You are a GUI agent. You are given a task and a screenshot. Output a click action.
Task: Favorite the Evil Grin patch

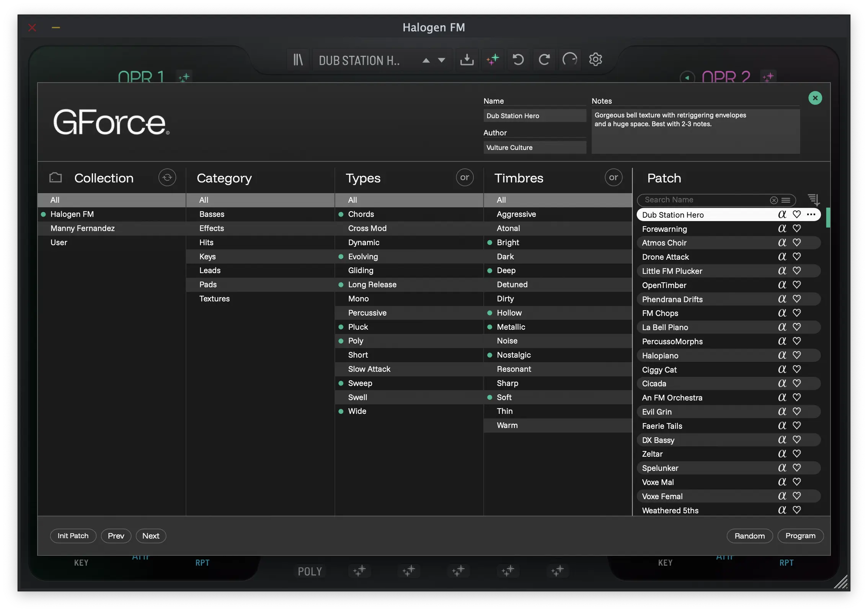click(797, 412)
